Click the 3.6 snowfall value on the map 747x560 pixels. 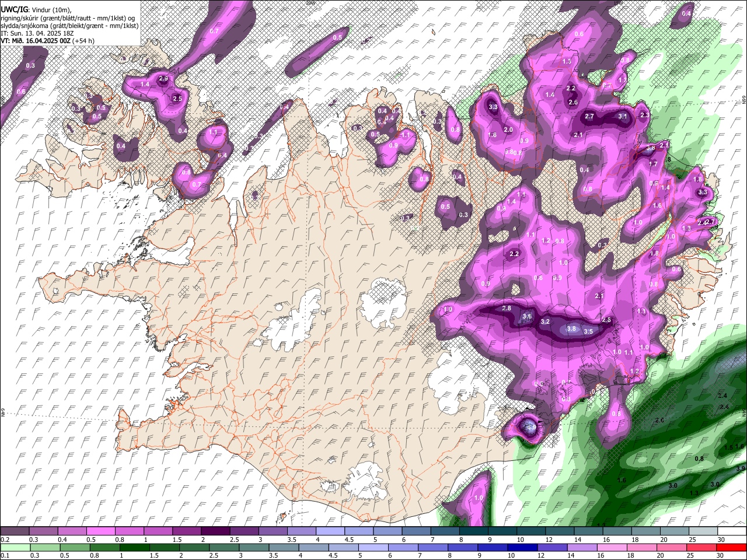tap(527, 316)
